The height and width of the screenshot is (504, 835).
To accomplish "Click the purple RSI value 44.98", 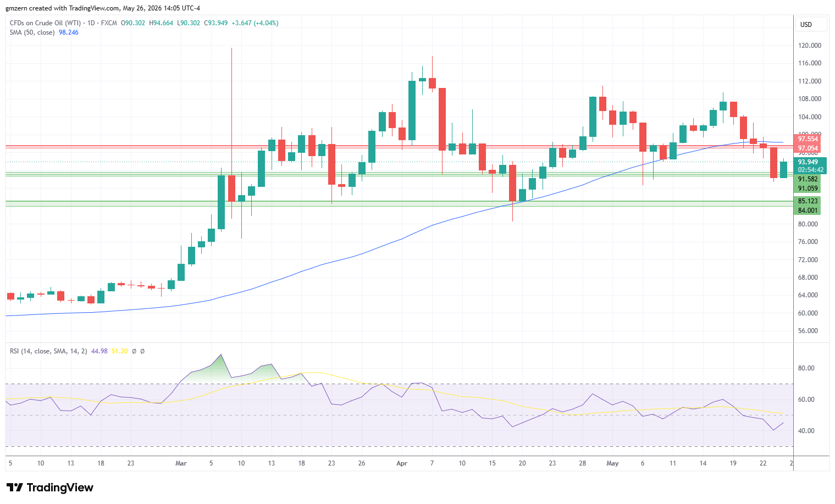I will 99,351.
